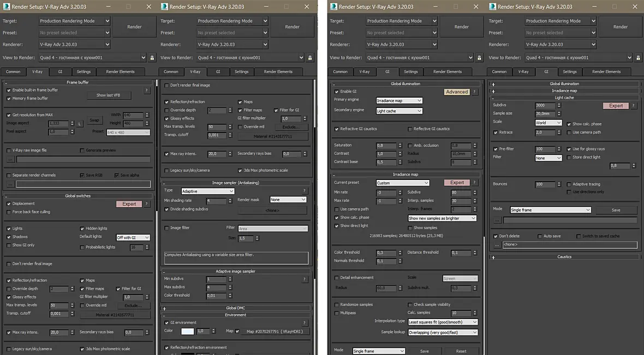644x355 pixels.
Task: Open the Primary engine dropdown
Action: pyautogui.click(x=399, y=100)
